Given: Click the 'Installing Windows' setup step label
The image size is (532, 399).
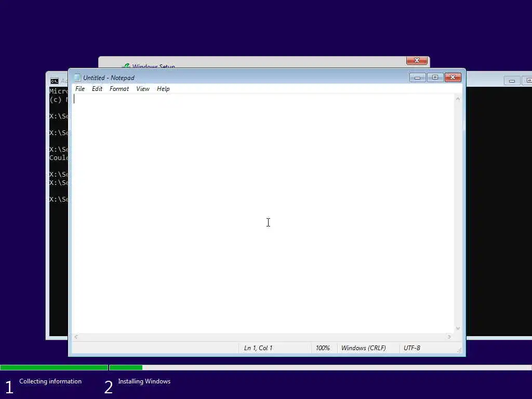Looking at the screenshot, I should 144,381.
